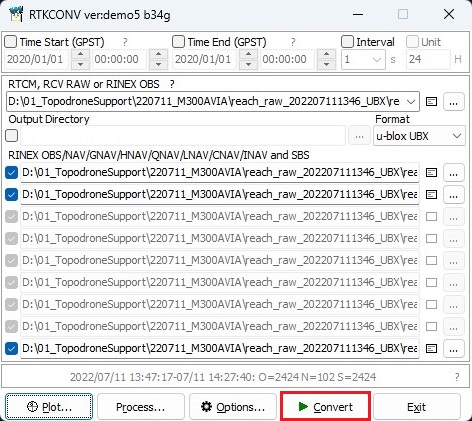The height and width of the screenshot is (421, 472).
Task: Uncheck the SBS output file checkbox
Action: 12,349
